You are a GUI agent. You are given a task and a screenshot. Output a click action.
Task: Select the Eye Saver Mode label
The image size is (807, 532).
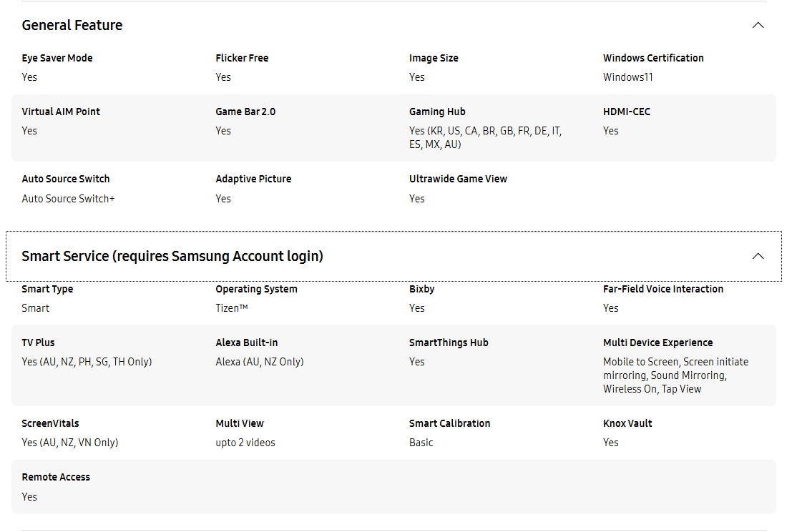[57, 58]
